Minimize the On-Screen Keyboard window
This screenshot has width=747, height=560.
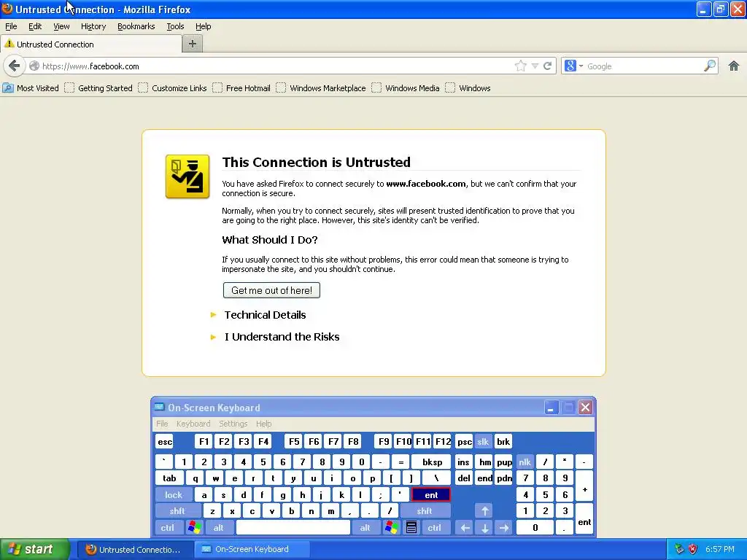tap(551, 408)
